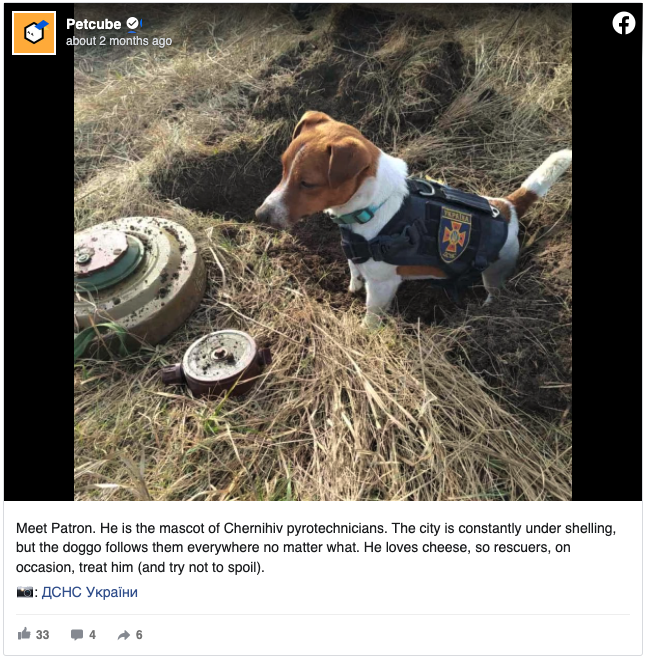Click the comment count 4
This screenshot has width=648, height=662.
92,635
